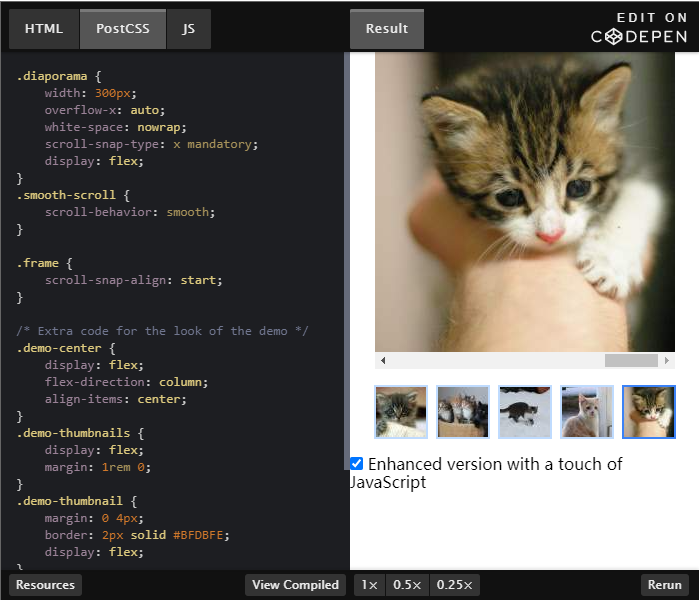Click the slideshow scrollbar right arrow

pos(666,360)
